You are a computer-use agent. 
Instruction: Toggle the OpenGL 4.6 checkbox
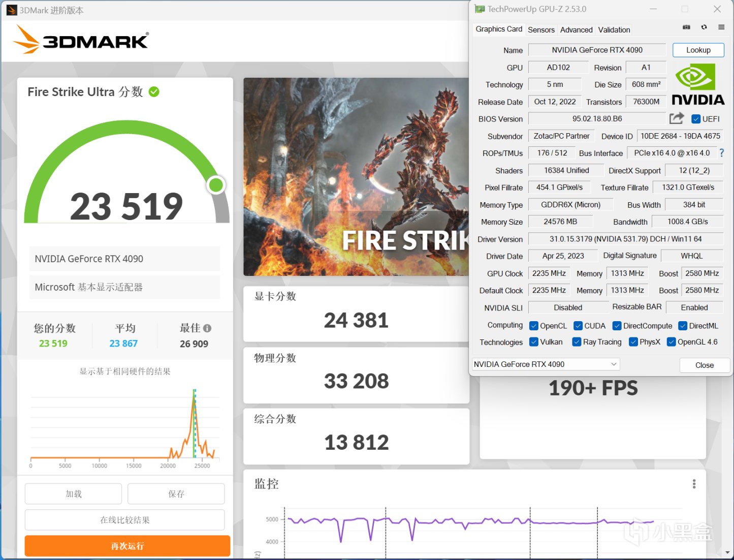coord(672,342)
